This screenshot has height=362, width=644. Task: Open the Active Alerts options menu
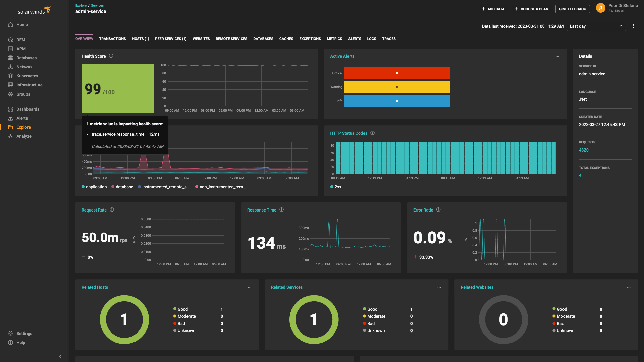click(x=557, y=56)
